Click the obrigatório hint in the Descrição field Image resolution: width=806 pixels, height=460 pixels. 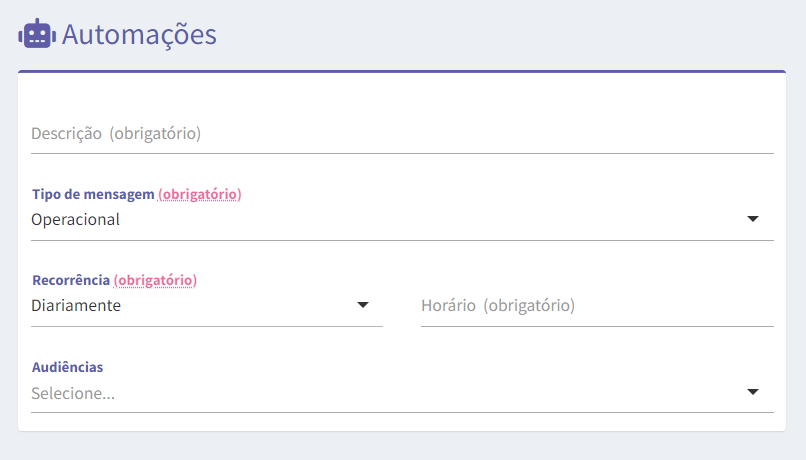click(x=155, y=133)
